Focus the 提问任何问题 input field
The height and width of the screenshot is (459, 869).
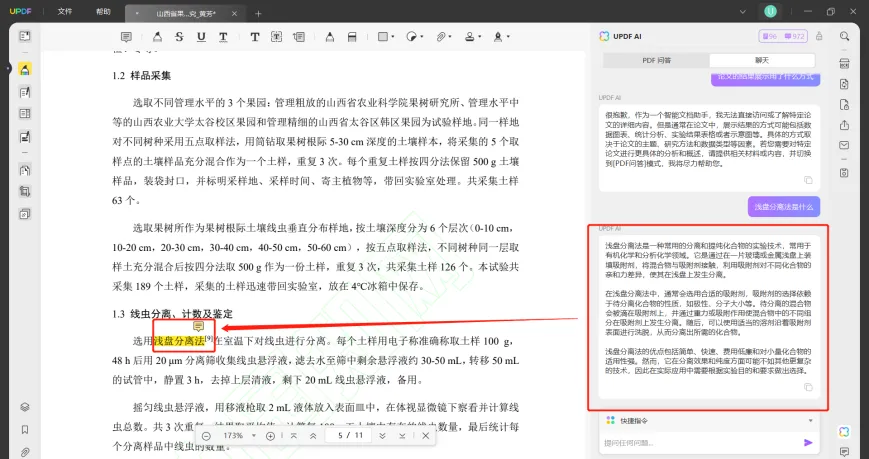coord(699,443)
